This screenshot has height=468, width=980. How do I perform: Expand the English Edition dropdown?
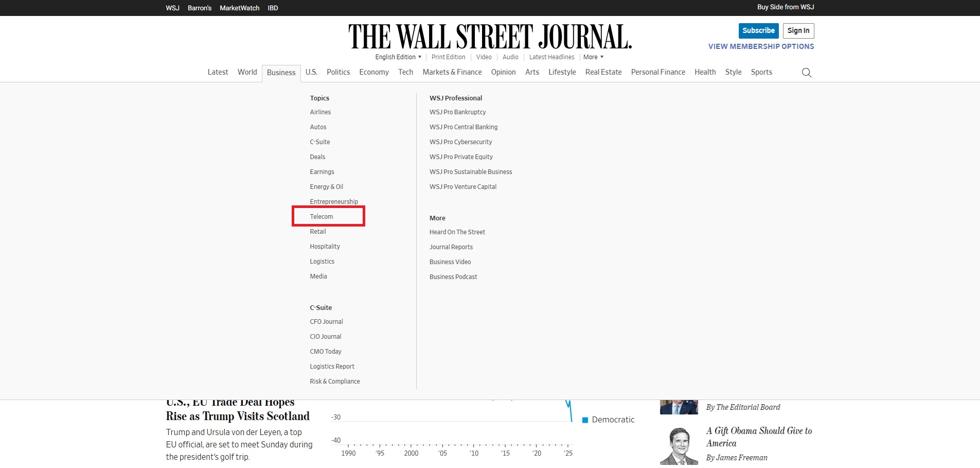pos(398,57)
